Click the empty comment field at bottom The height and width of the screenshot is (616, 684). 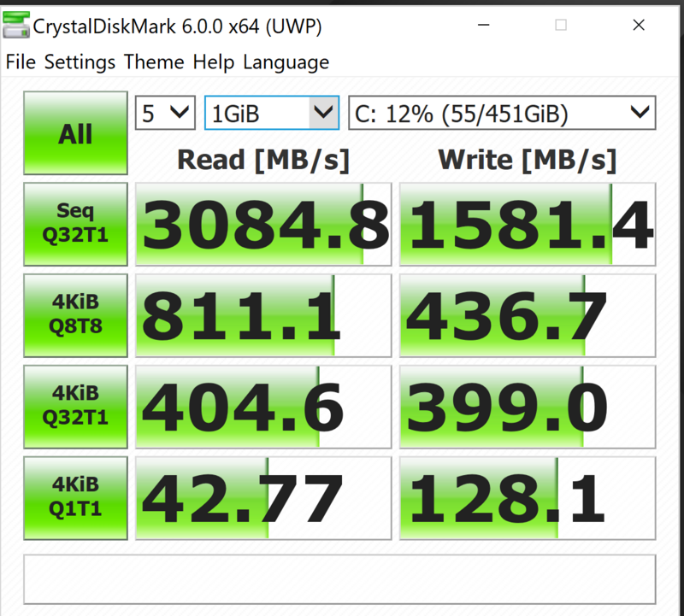coord(339,579)
